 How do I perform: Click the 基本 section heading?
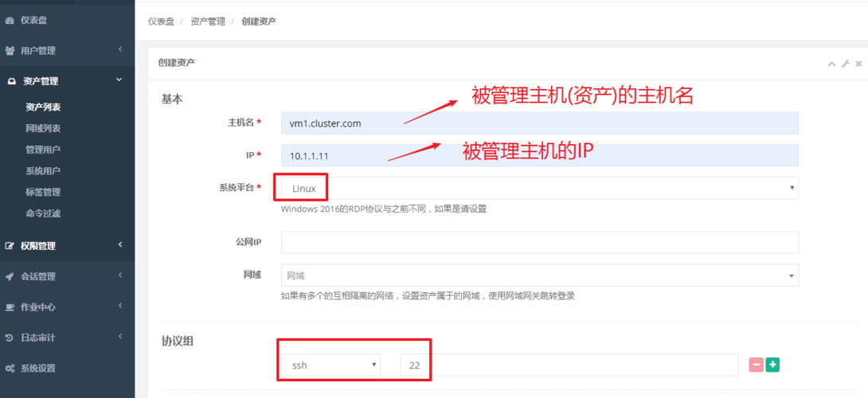tap(172, 99)
